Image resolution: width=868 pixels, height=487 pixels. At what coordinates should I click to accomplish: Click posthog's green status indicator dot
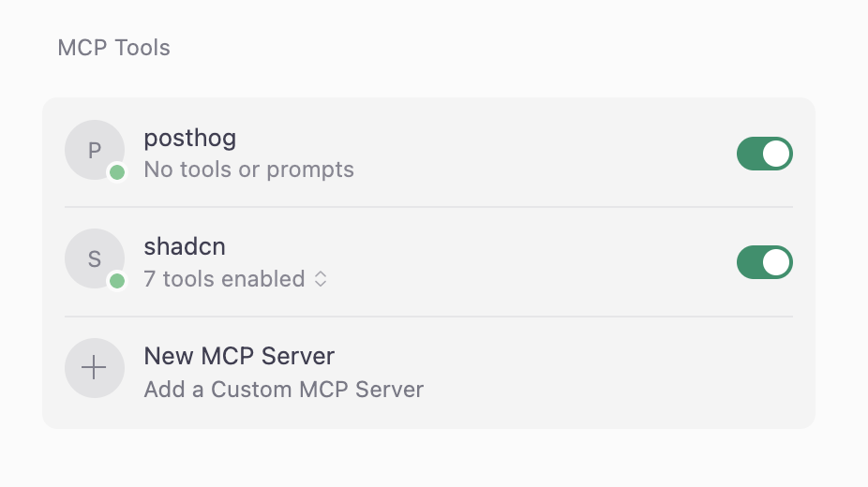[117, 172]
